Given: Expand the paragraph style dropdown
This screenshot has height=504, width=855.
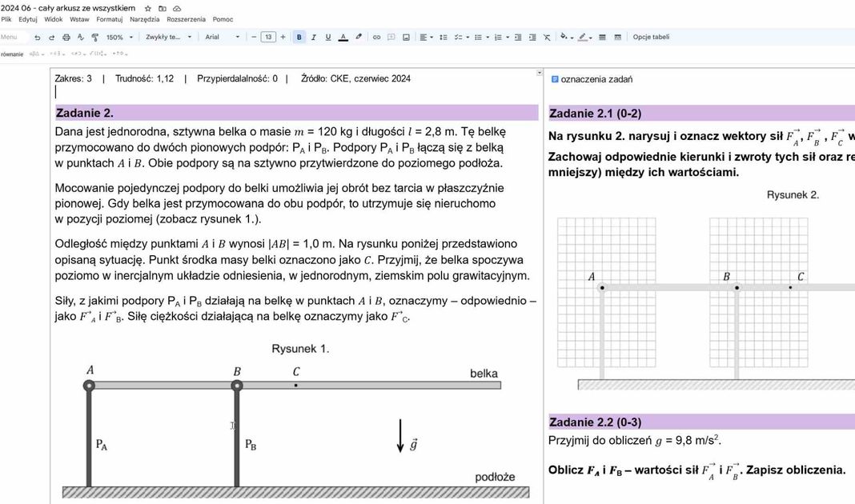Looking at the screenshot, I should pos(168,38).
